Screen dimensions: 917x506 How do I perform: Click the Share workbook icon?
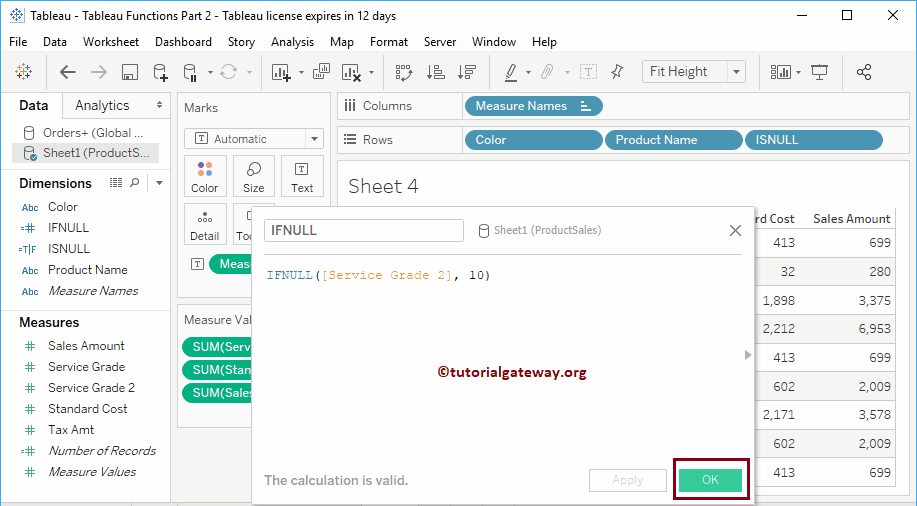point(864,72)
